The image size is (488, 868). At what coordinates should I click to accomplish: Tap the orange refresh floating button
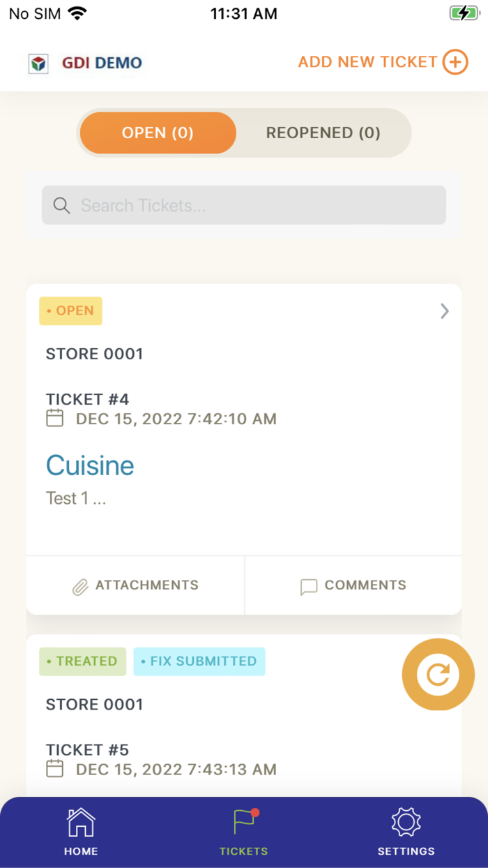tap(438, 674)
